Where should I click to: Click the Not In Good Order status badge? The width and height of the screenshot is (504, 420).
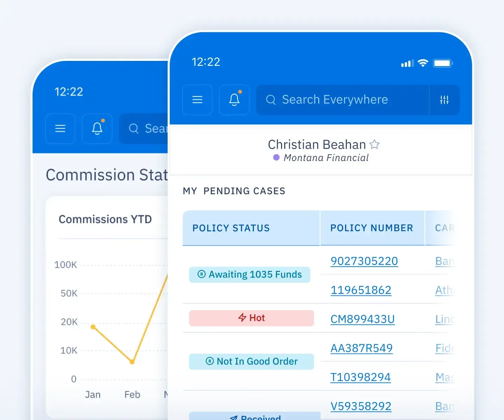(x=251, y=361)
